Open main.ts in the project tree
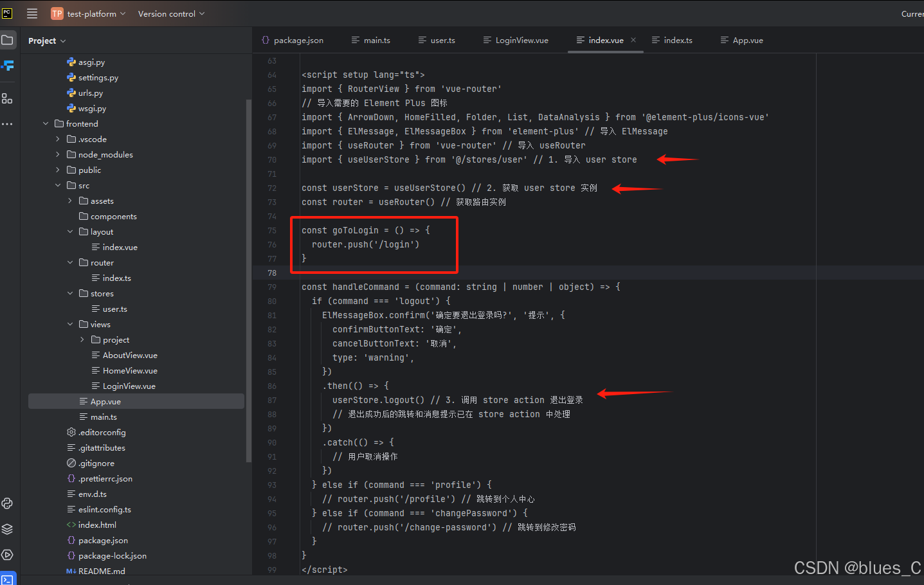This screenshot has height=585, width=924. tap(98, 417)
